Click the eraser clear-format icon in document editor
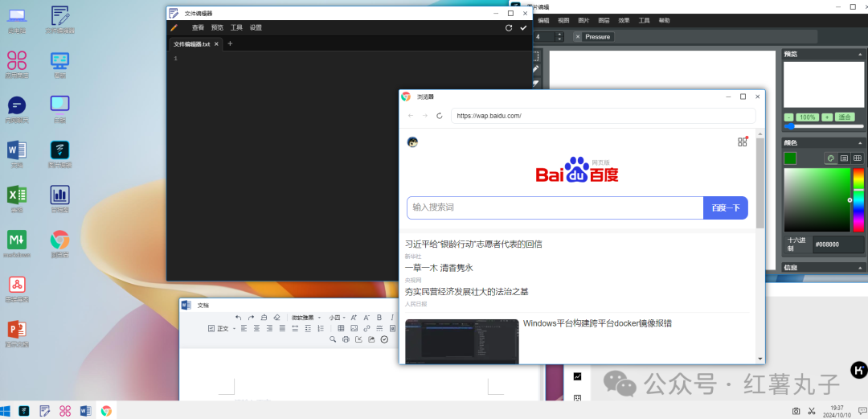Screen dimensions: 868x419 (x=276, y=318)
